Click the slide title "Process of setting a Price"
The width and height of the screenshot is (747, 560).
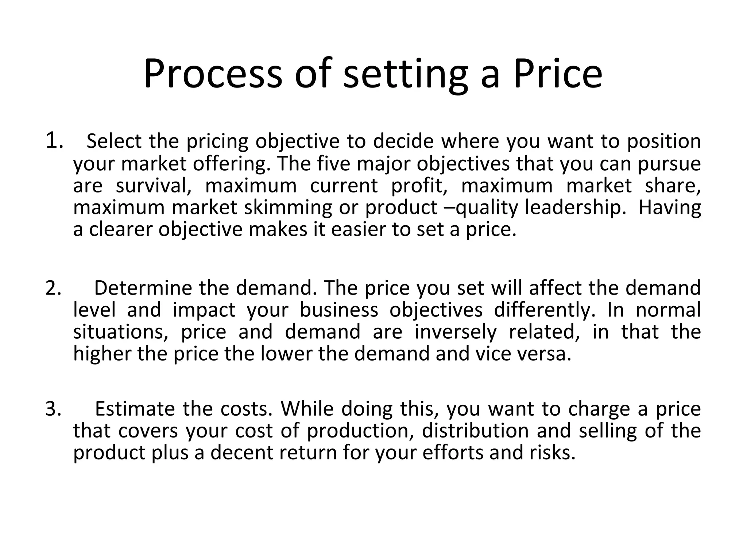pyautogui.click(x=373, y=74)
